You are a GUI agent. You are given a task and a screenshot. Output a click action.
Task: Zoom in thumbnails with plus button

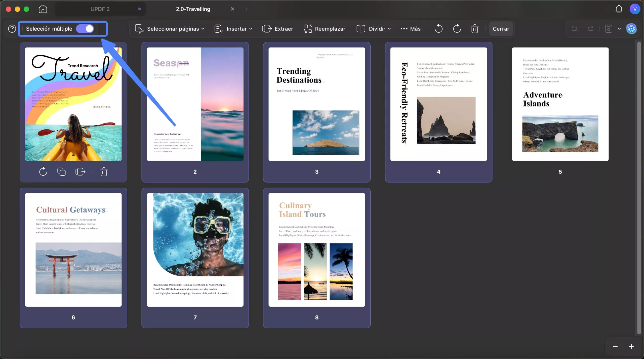[x=631, y=347]
